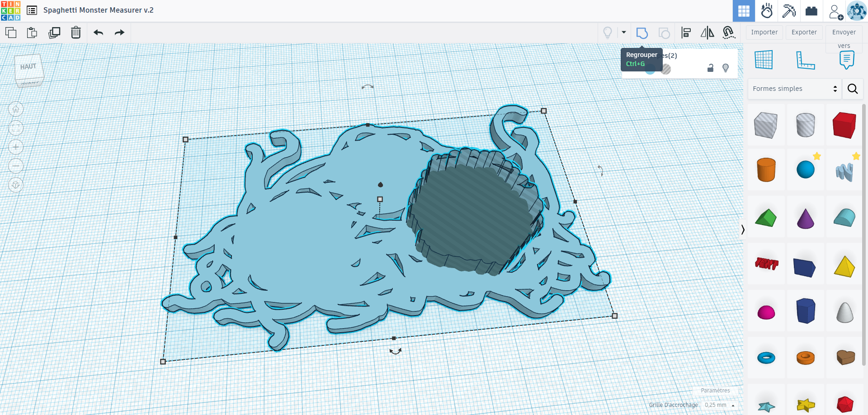The width and height of the screenshot is (868, 415).
Task: Delete selection with the trash icon
Action: [x=76, y=33]
